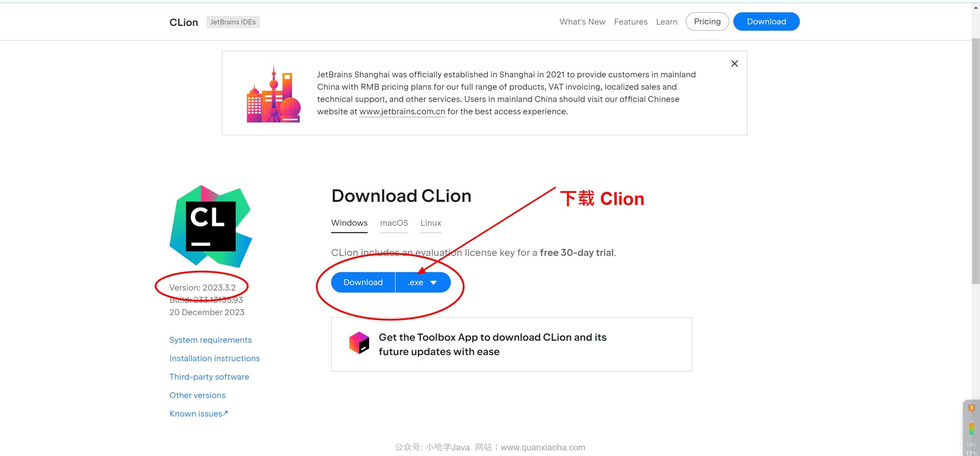Select the macOS tab
This screenshot has width=980, height=456.
pyautogui.click(x=394, y=223)
